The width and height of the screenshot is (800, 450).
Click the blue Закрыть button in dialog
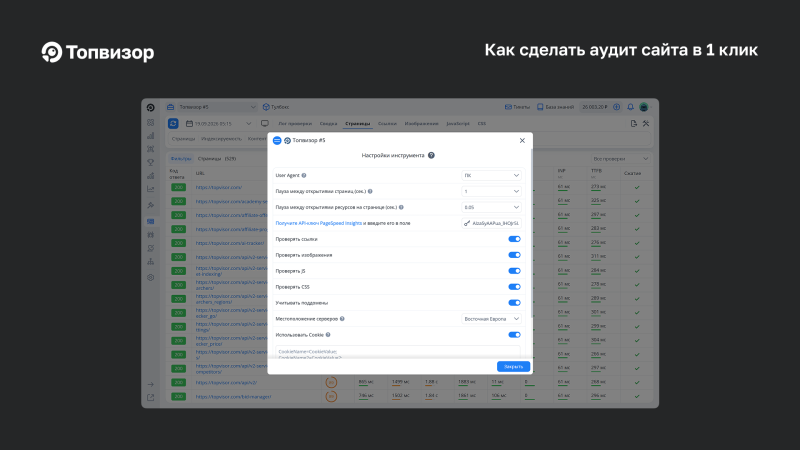point(513,367)
